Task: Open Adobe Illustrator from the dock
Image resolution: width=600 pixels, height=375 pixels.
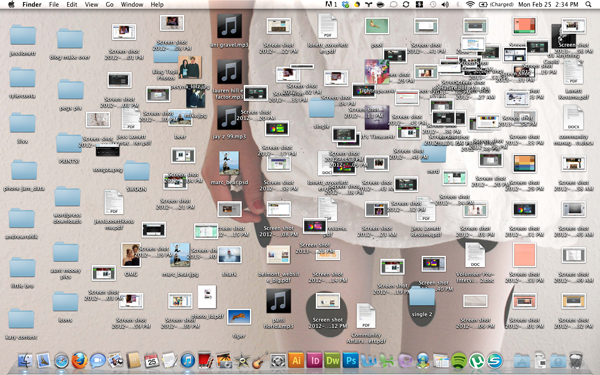Action: [296, 360]
